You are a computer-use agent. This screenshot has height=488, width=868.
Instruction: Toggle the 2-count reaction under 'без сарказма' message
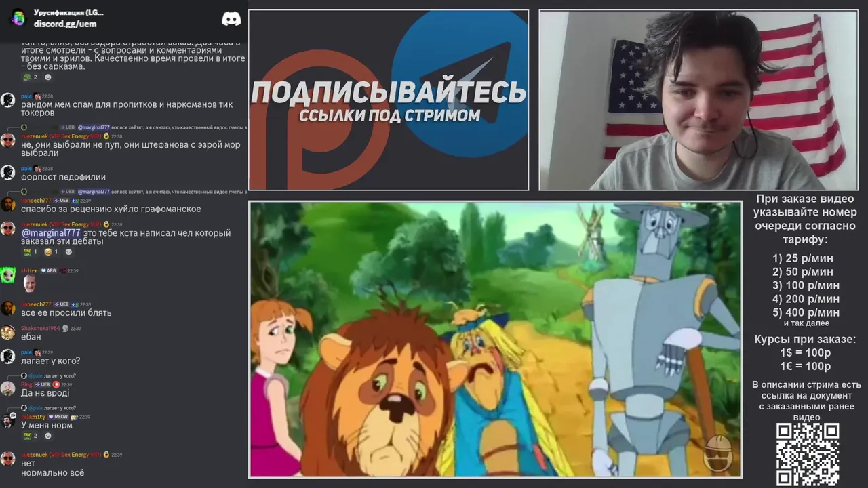(31, 77)
